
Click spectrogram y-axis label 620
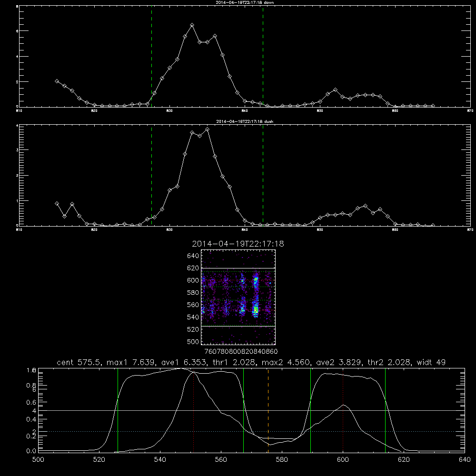pyautogui.click(x=193, y=268)
